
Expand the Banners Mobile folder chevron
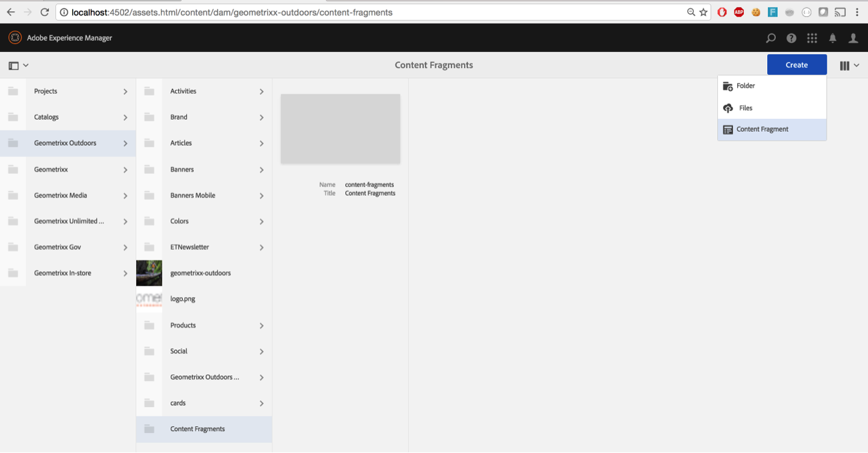point(261,196)
